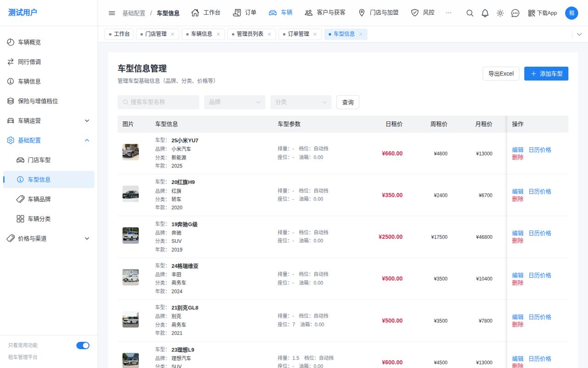Image resolution: width=588 pixels, height=368 pixels.
Task: Click the 添加车型 button
Action: tap(546, 74)
